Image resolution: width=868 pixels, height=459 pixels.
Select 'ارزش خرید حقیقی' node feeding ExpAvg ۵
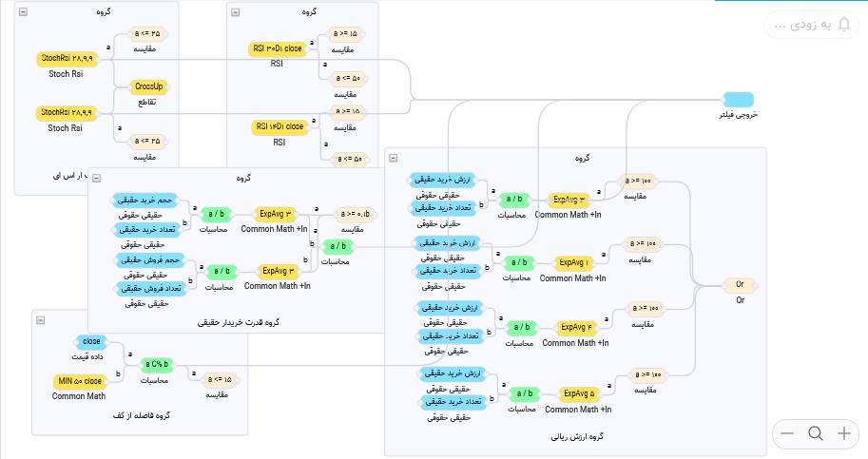453,374
